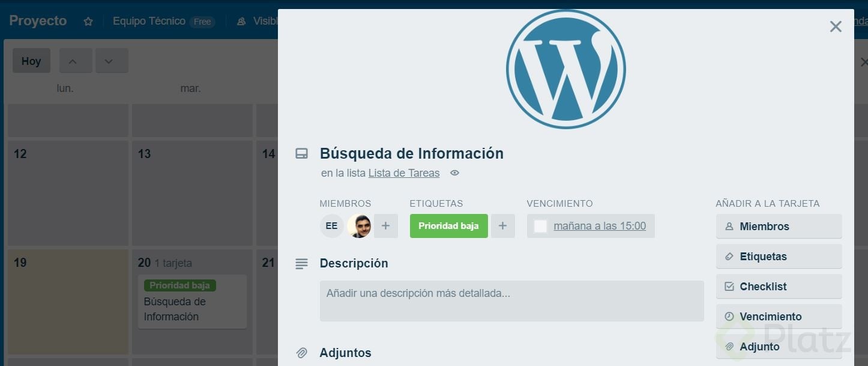Click the Adjuntos paperclip icon
Viewport: 868px width, 366px height.
[x=302, y=353]
